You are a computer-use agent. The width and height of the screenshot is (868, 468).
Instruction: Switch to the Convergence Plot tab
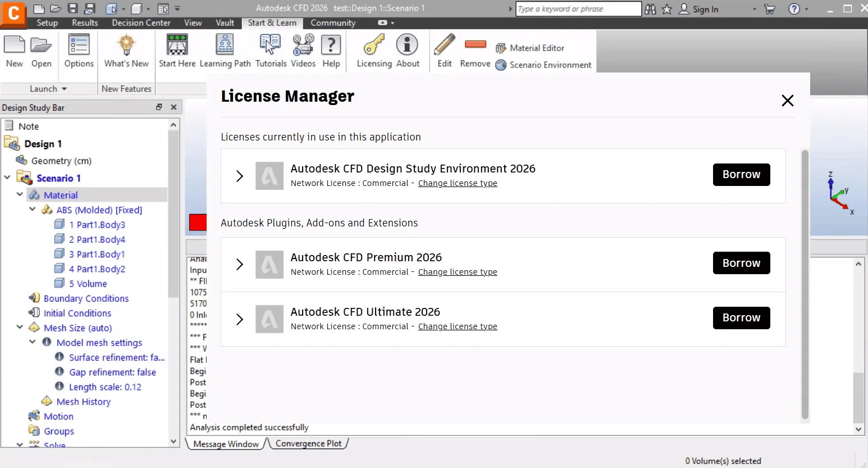tap(308, 443)
